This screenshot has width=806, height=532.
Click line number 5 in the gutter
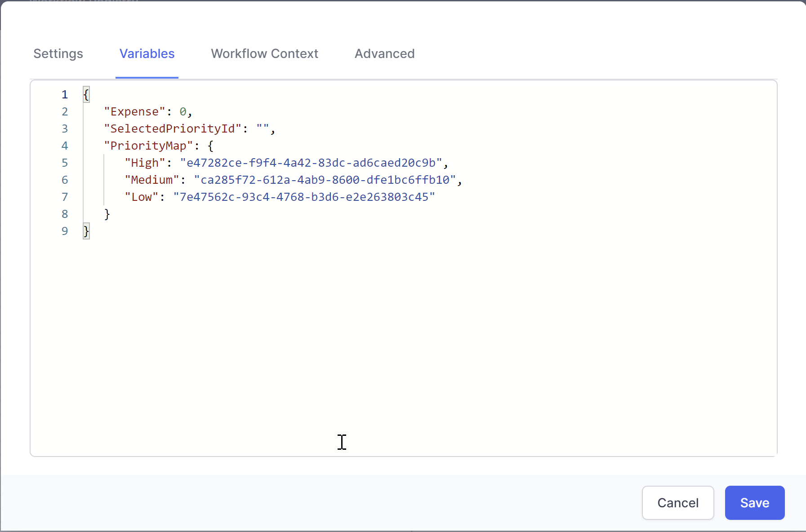click(x=65, y=163)
